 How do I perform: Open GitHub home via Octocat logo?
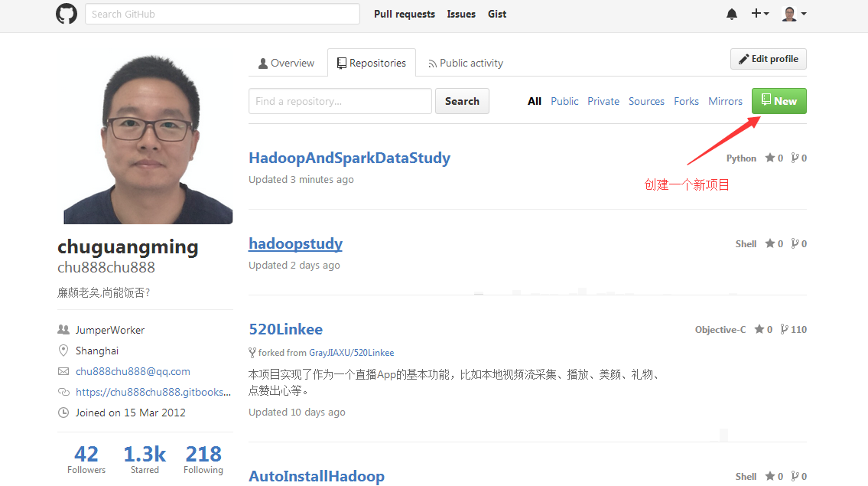tap(67, 14)
